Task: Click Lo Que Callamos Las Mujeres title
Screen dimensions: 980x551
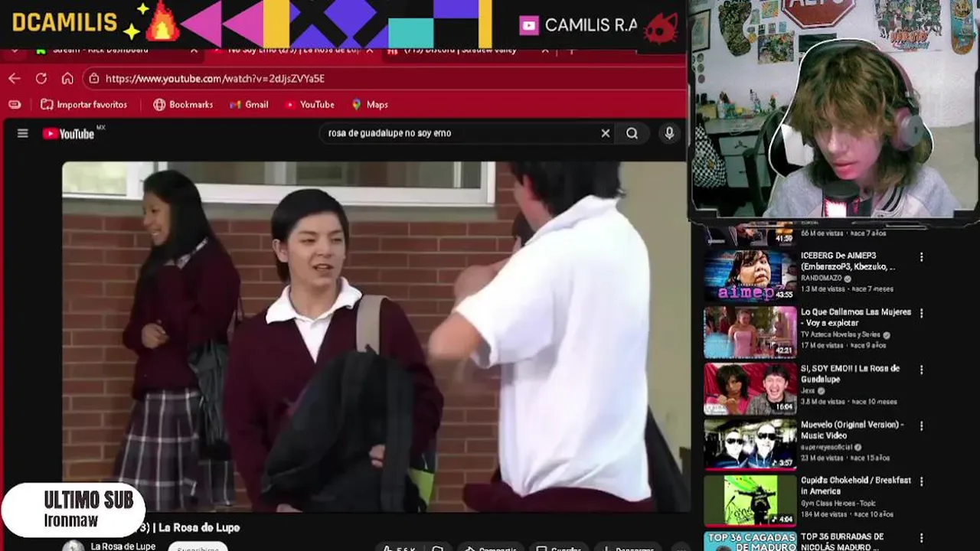Action: pos(856,318)
